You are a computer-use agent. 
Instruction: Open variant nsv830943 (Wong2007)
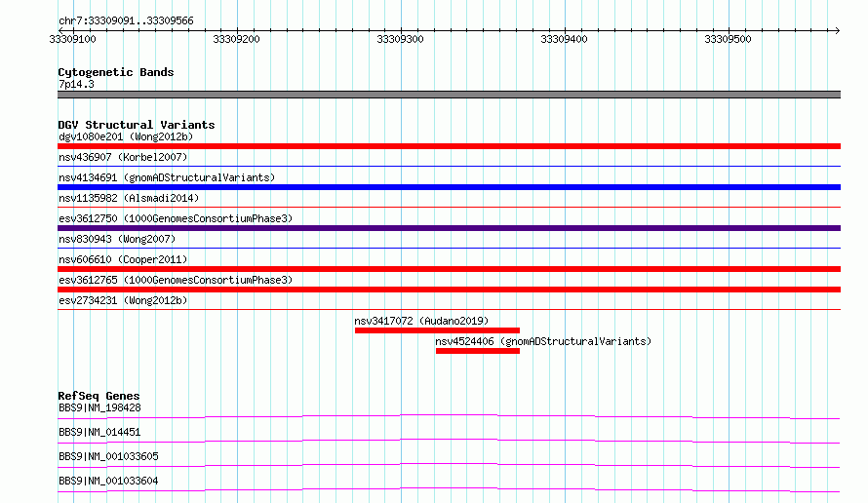click(117, 239)
